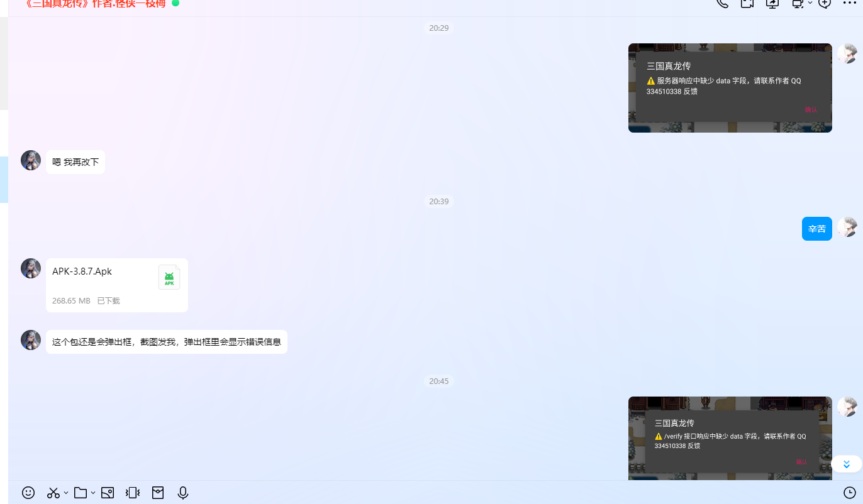Click the microphone voice message icon

183,493
